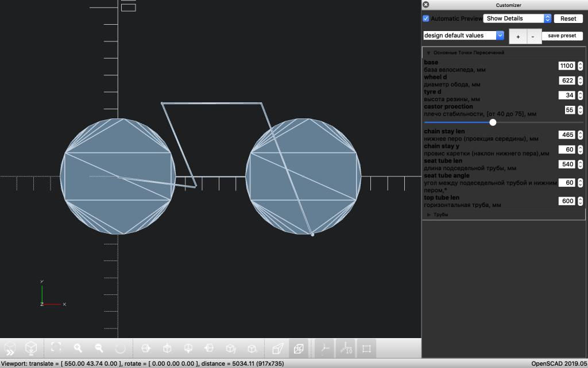
Task: Click the castor proection slider handle
Action: pyautogui.click(x=493, y=122)
